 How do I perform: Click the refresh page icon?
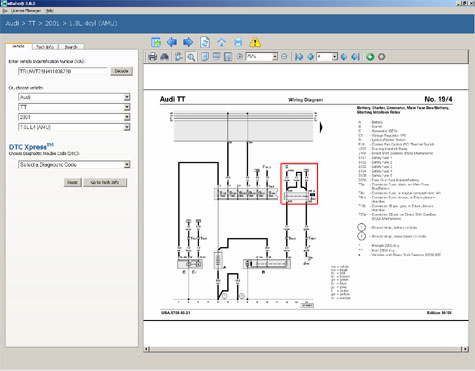click(x=205, y=42)
